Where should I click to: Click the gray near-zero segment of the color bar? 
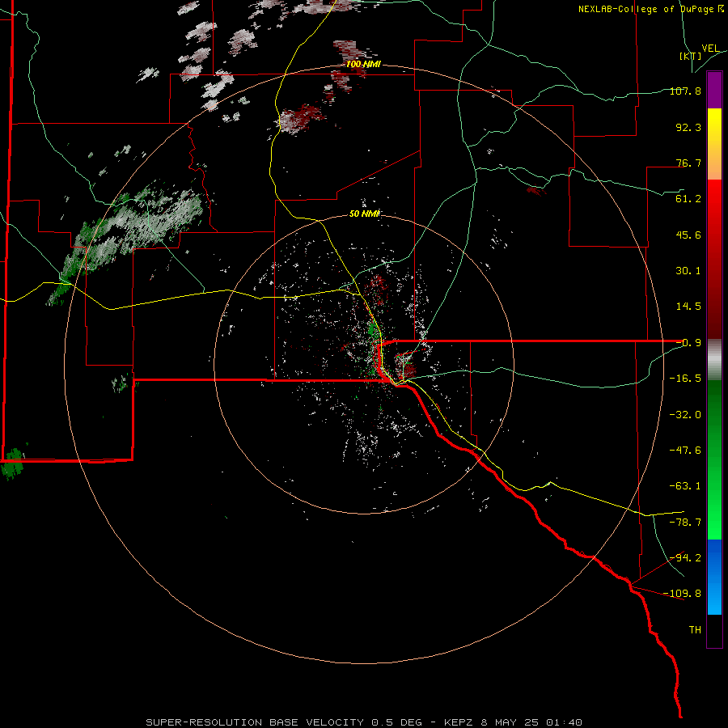click(714, 360)
